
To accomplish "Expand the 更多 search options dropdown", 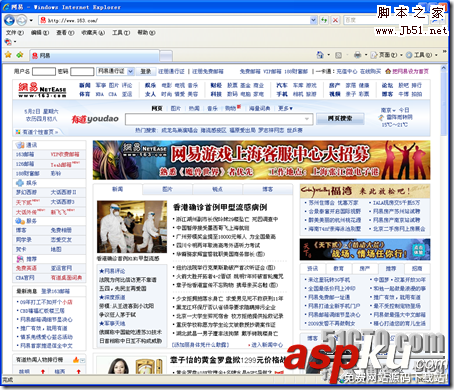I will [285, 108].
